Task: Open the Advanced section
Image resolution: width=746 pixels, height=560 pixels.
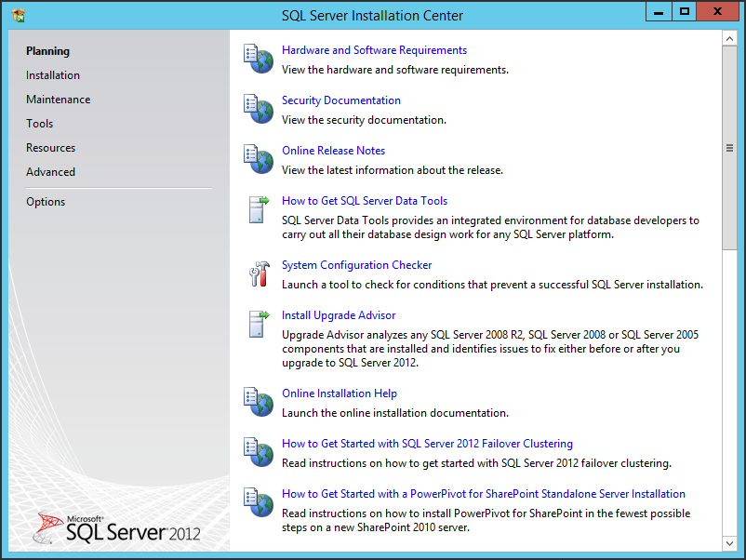Action: pos(51,172)
